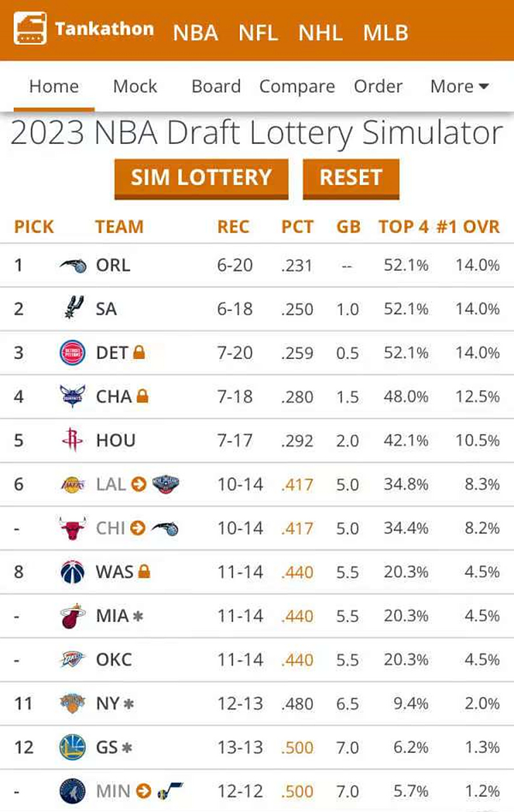The image size is (514, 812).
Task: Click the Houston Rockets logo
Action: tap(72, 440)
